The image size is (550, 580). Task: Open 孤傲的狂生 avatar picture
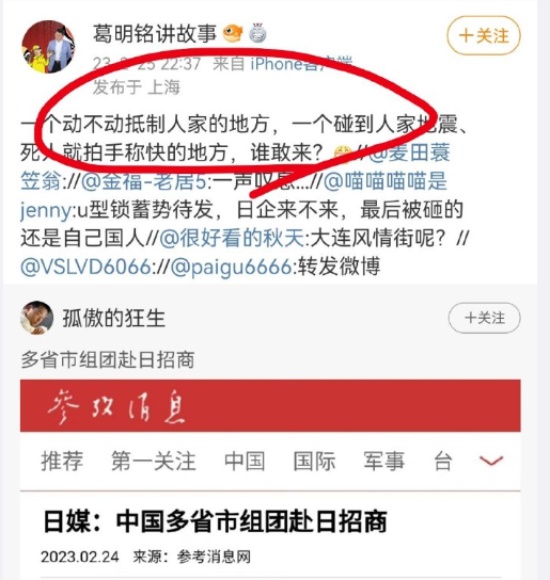(x=37, y=318)
